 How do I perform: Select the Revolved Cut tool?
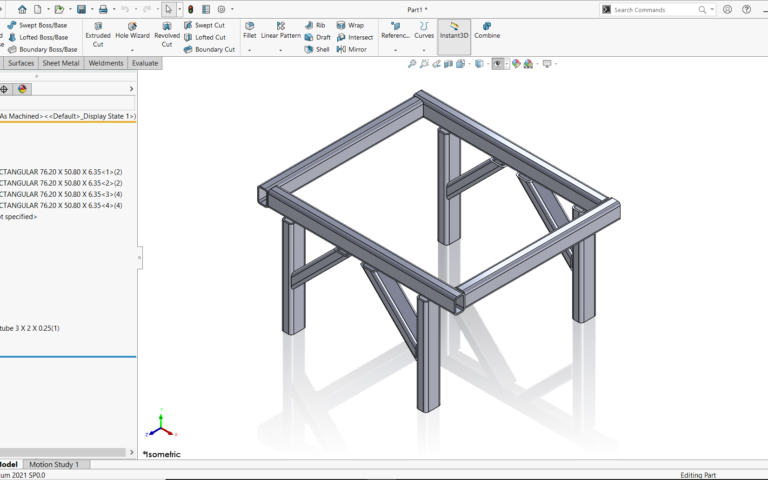[167, 34]
